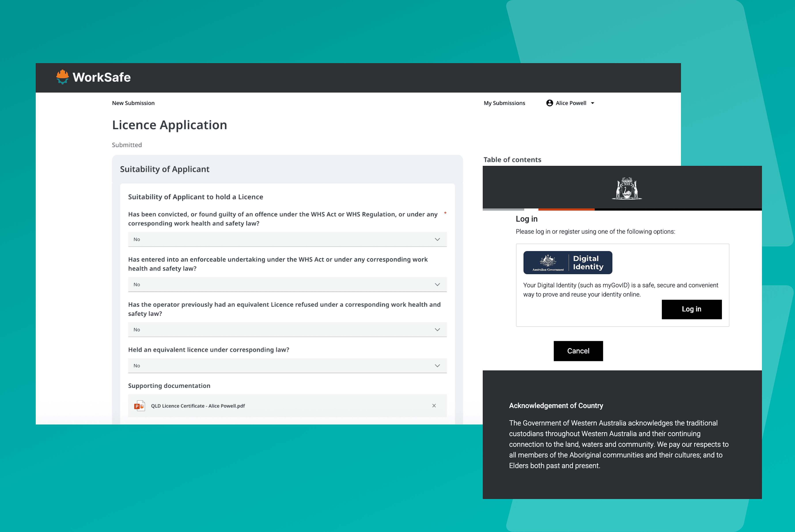Click the QLD Licence Certificate file name
795x532 pixels.
click(x=198, y=406)
